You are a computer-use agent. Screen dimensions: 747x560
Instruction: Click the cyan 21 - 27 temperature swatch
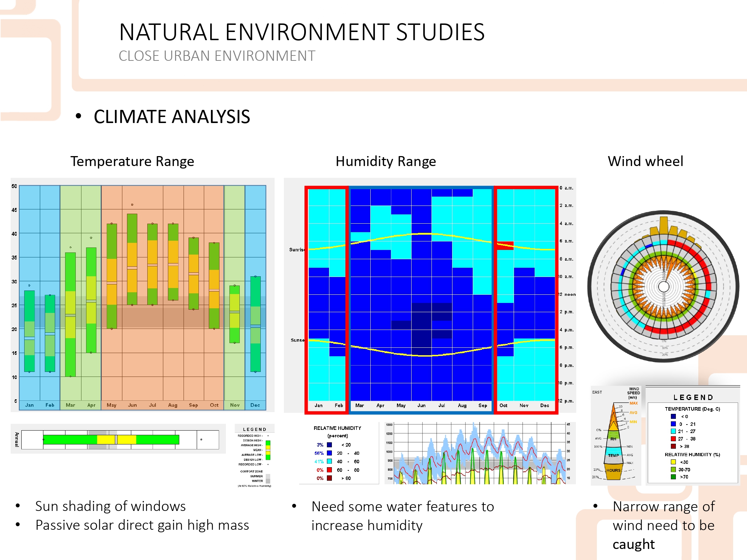click(x=673, y=431)
